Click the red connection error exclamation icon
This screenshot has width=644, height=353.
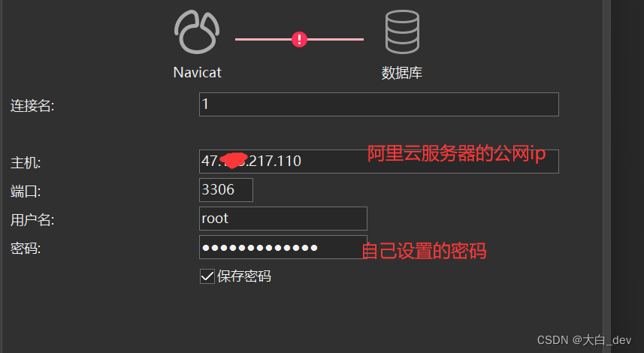[299, 39]
